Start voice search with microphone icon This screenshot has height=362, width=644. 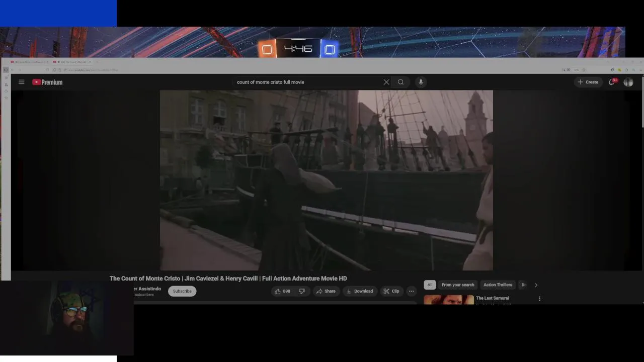click(421, 82)
